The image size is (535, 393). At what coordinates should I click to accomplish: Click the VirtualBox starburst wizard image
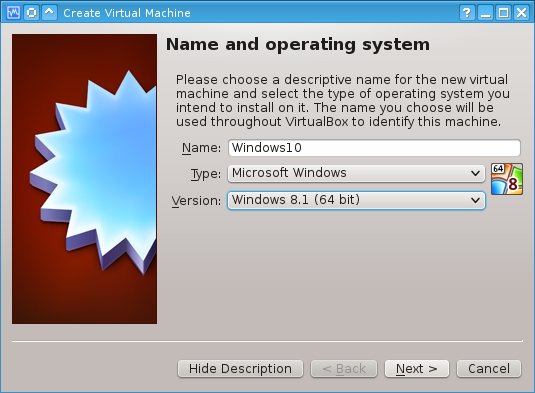tap(85, 179)
